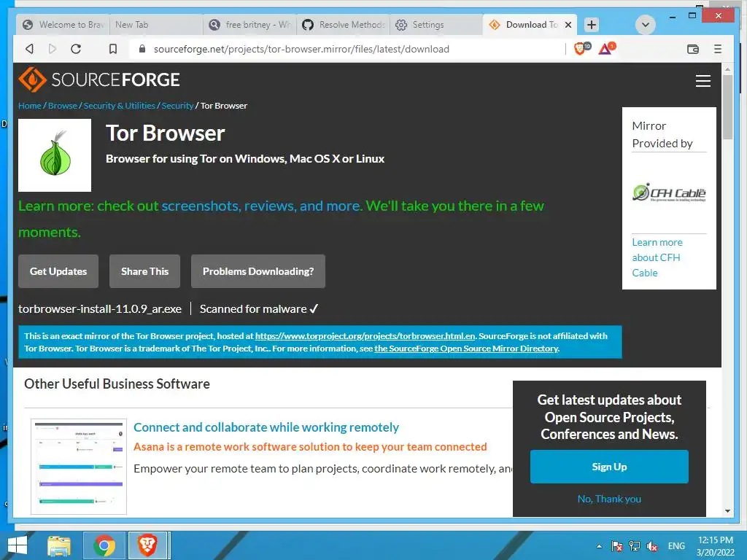
Task: Open the SourceForge hamburger menu
Action: tap(703, 80)
